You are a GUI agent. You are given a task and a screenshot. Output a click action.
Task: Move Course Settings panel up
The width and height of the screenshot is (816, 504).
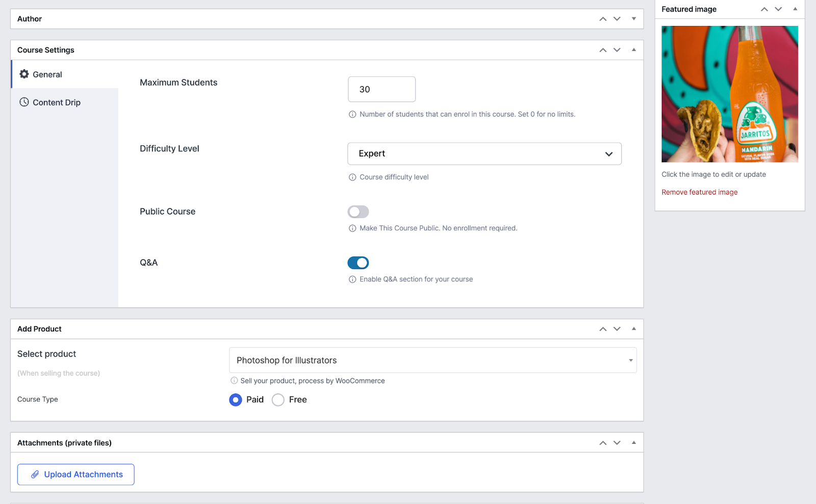click(603, 50)
